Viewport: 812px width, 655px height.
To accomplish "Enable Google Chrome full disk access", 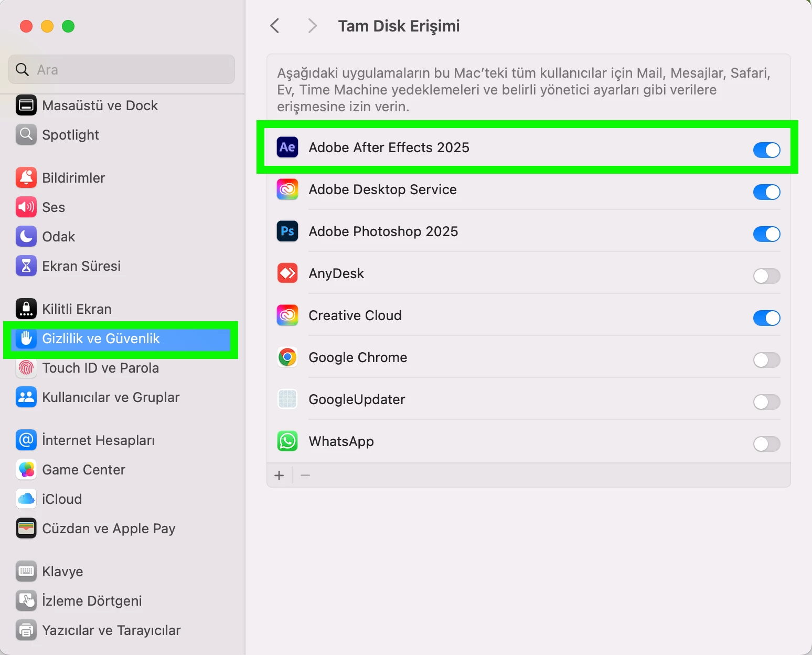I will pyautogui.click(x=766, y=360).
